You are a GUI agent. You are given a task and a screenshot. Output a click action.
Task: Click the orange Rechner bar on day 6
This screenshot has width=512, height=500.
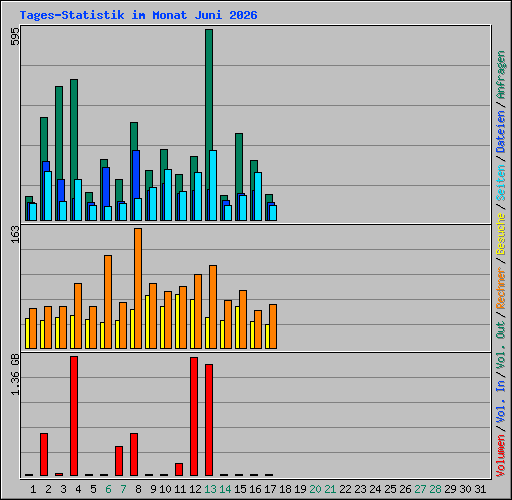pyautogui.click(x=108, y=302)
